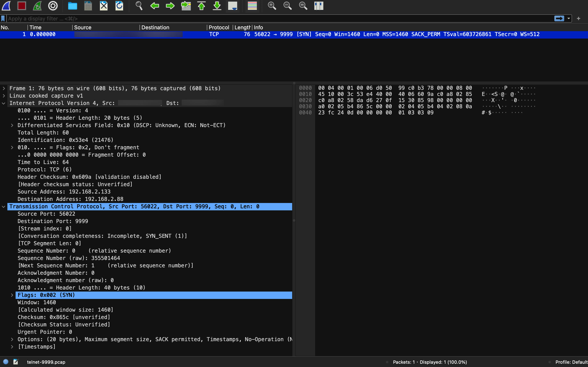Viewport: 588px width, 367px height.
Task: Expand the Flags: 0x002 (SYN) field
Action: [12, 295]
